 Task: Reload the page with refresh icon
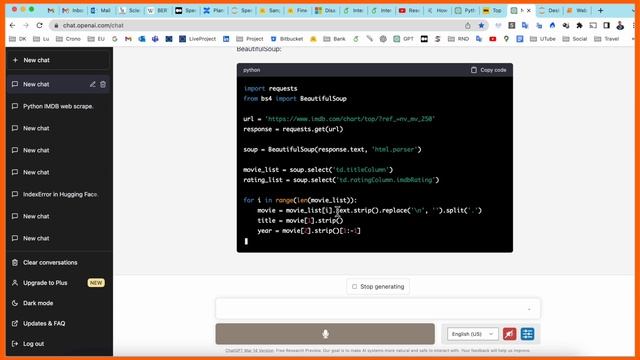tap(40, 25)
